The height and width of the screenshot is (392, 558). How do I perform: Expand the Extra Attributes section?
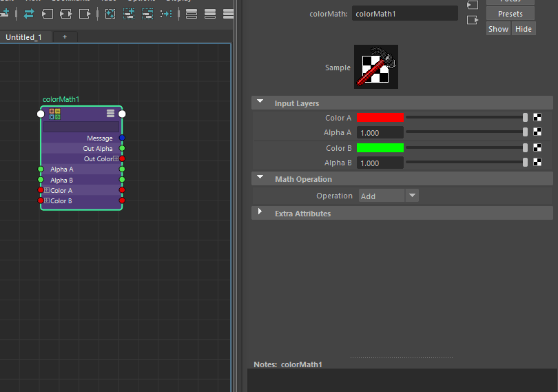coord(260,213)
